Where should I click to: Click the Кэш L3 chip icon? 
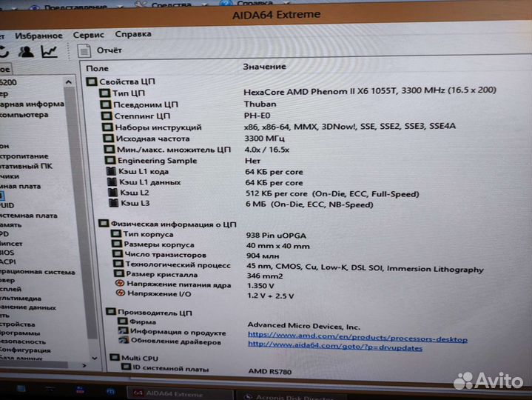[113, 203]
